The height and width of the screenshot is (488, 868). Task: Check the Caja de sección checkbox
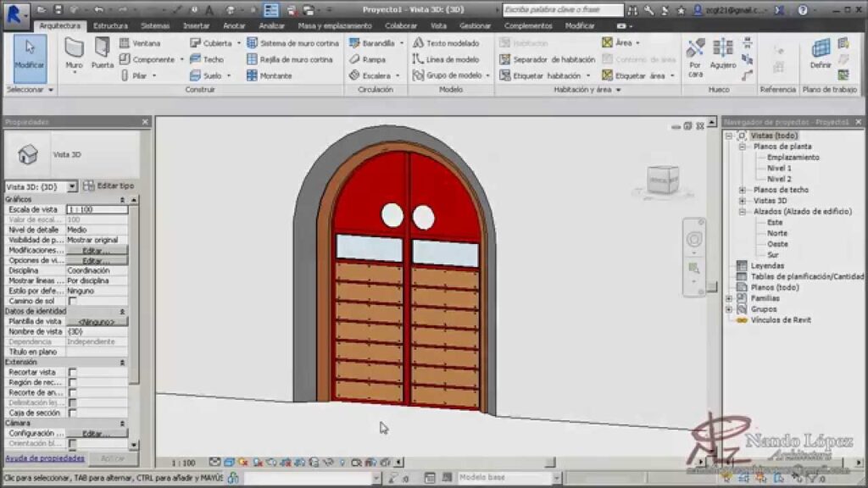72,413
